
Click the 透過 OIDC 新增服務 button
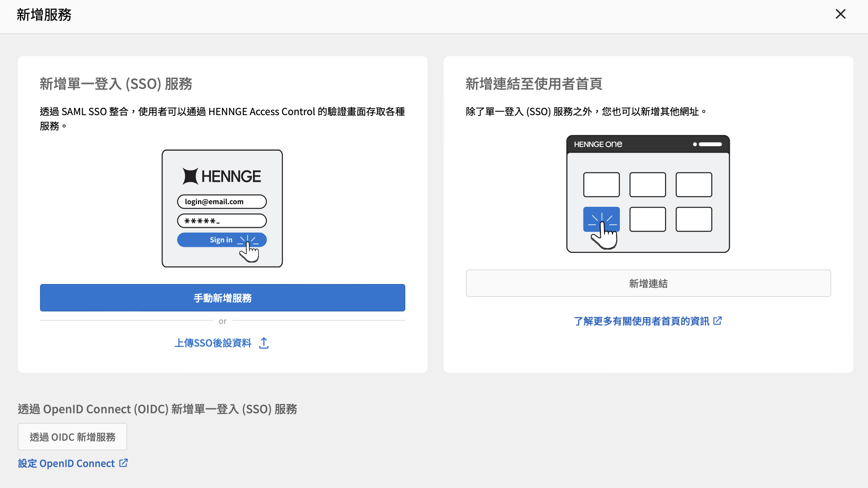pyautogui.click(x=72, y=437)
